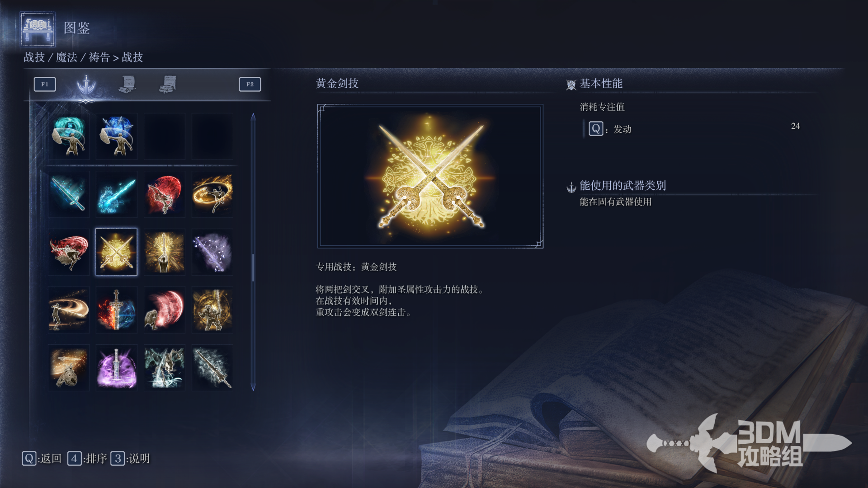The width and height of the screenshot is (868, 488).
Task: Click the F2 next tab button
Action: click(250, 84)
